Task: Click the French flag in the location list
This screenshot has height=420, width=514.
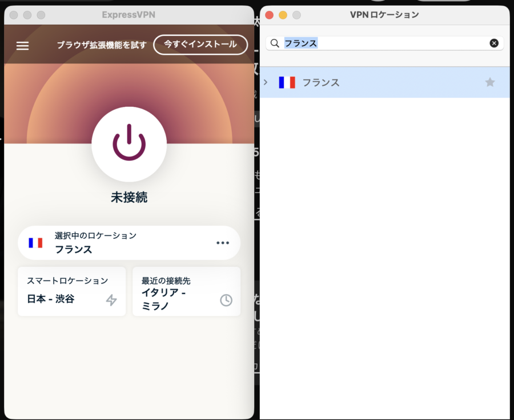Action: tap(287, 82)
